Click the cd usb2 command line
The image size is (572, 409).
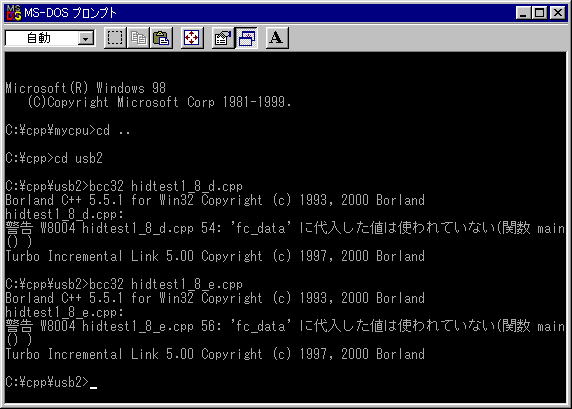pos(54,158)
